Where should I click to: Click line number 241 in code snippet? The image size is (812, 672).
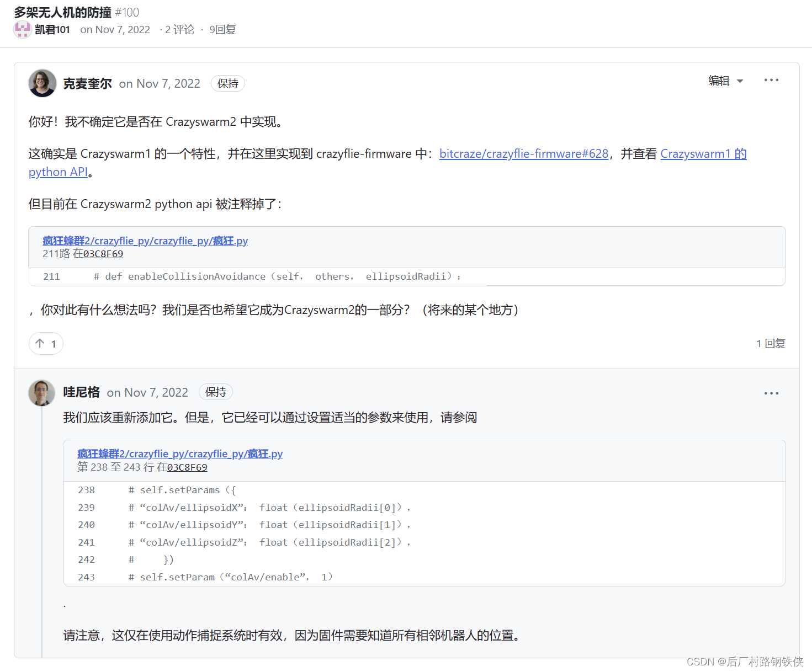[86, 542]
